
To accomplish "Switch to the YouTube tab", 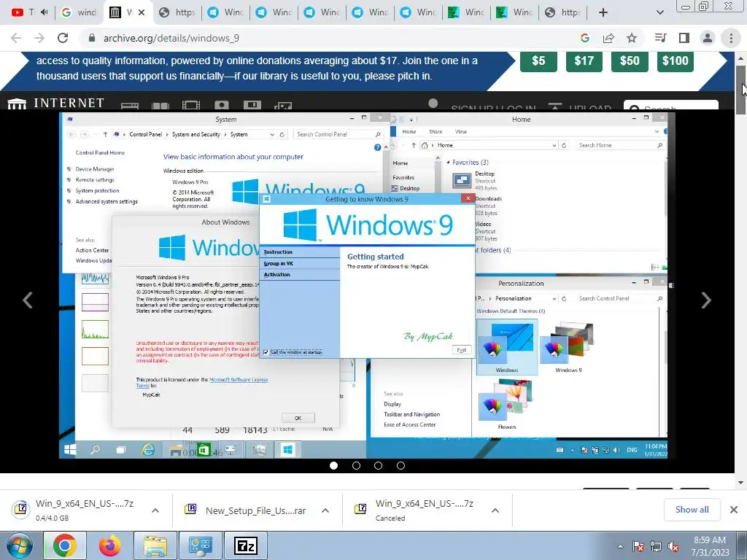I will [x=23, y=12].
